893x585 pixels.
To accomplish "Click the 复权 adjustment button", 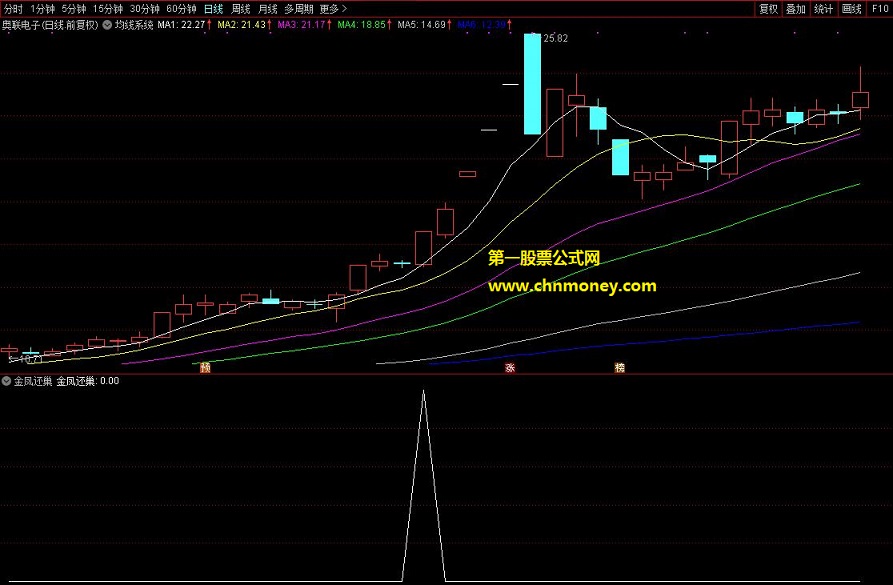I will (x=768, y=9).
